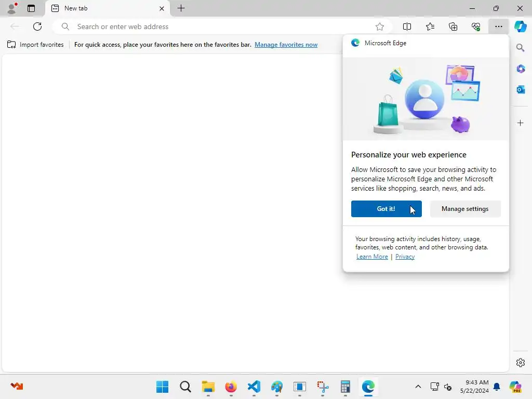Screen dimensions: 532x399
Task: Close the New tab tab
Action: click(x=162, y=8)
